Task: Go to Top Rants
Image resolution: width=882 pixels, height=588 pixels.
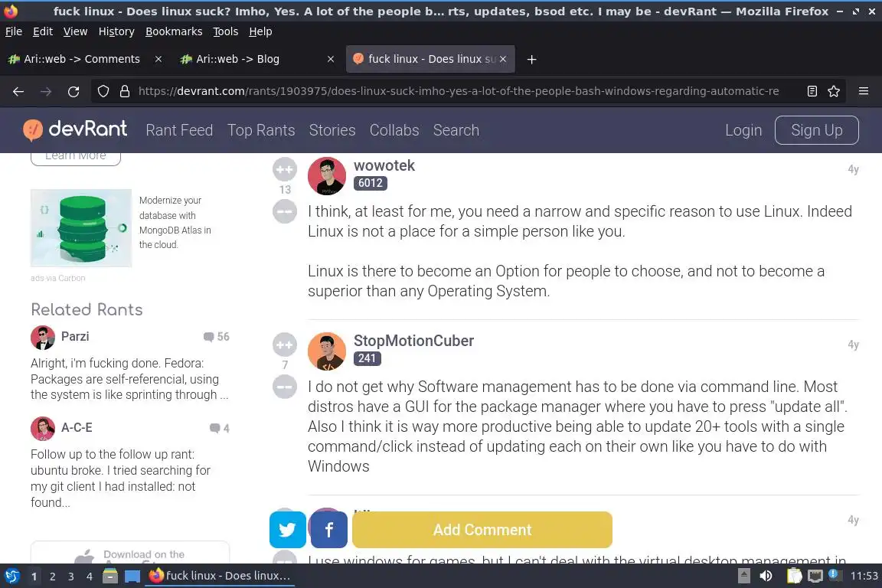Action: coord(261,130)
